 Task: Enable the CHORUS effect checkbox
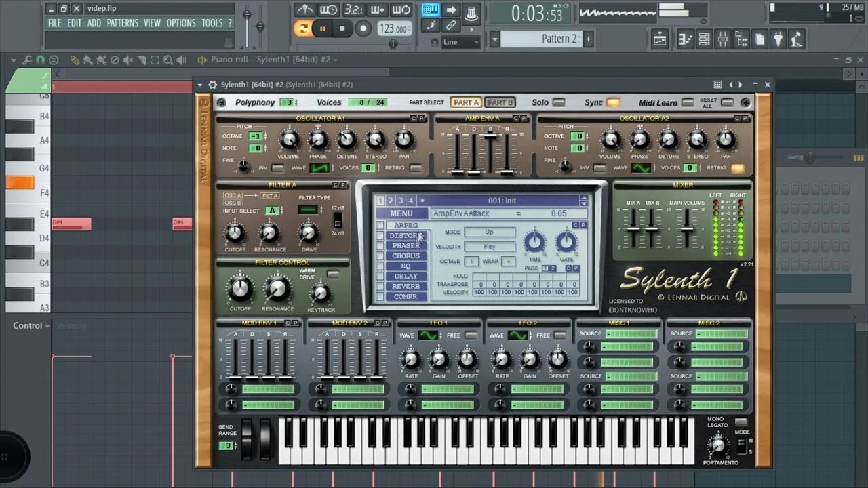(380, 256)
